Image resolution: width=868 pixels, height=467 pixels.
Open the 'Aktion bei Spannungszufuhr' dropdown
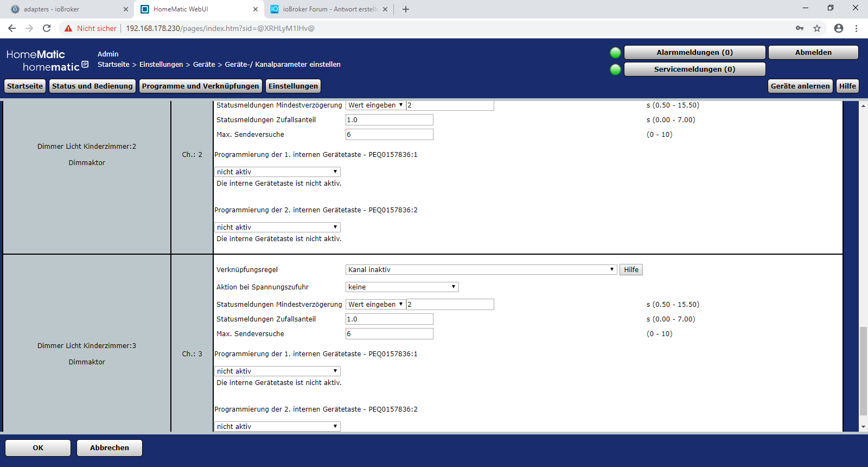402,287
